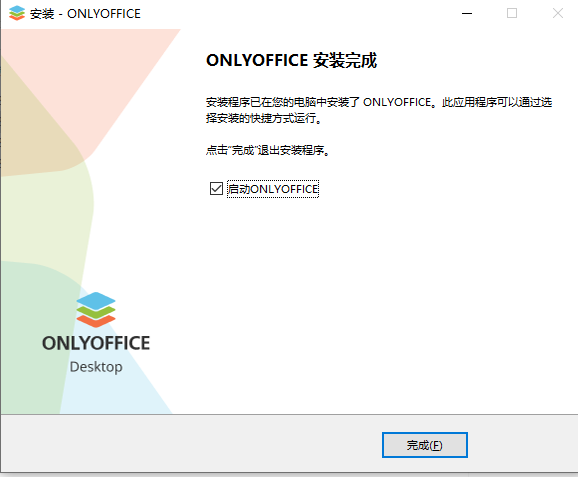The width and height of the screenshot is (578, 477).
Task: Click the 完成(F) finish button
Action: pos(425,445)
